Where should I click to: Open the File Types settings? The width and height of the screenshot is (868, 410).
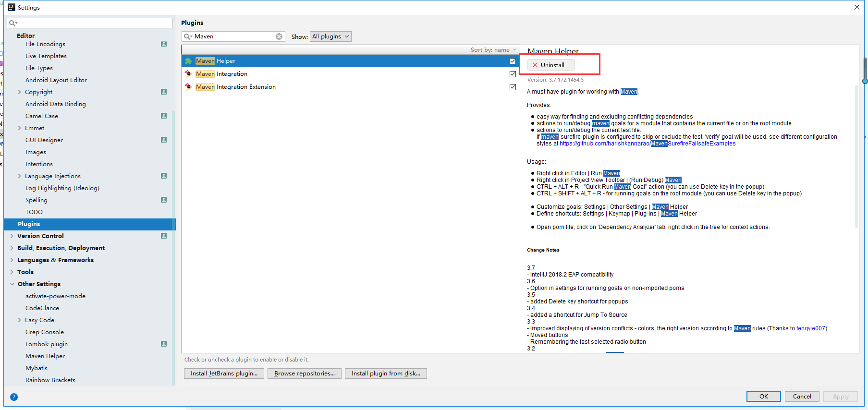[39, 68]
